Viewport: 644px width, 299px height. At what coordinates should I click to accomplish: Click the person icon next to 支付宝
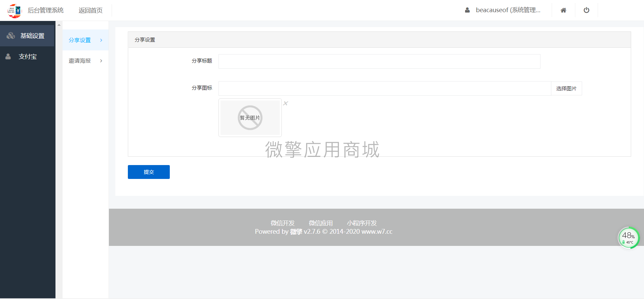(x=8, y=56)
